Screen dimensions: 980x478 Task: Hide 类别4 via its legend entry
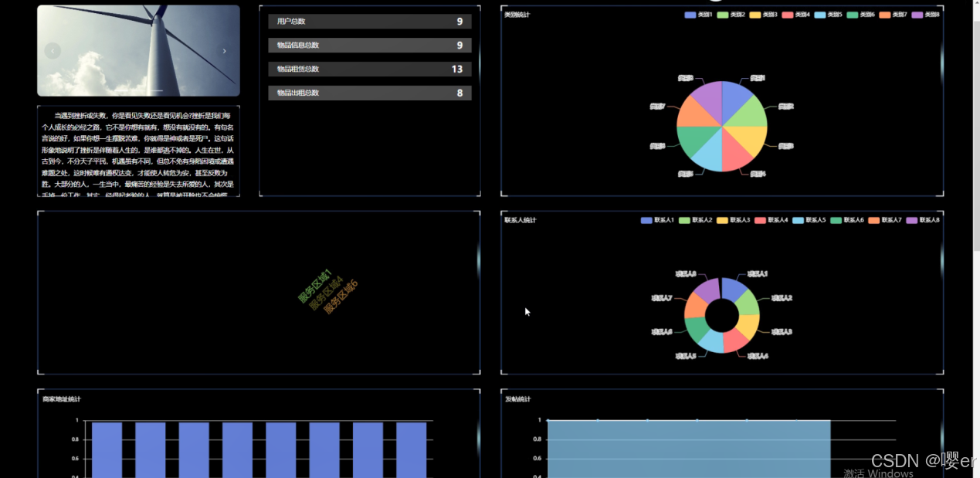tap(795, 15)
